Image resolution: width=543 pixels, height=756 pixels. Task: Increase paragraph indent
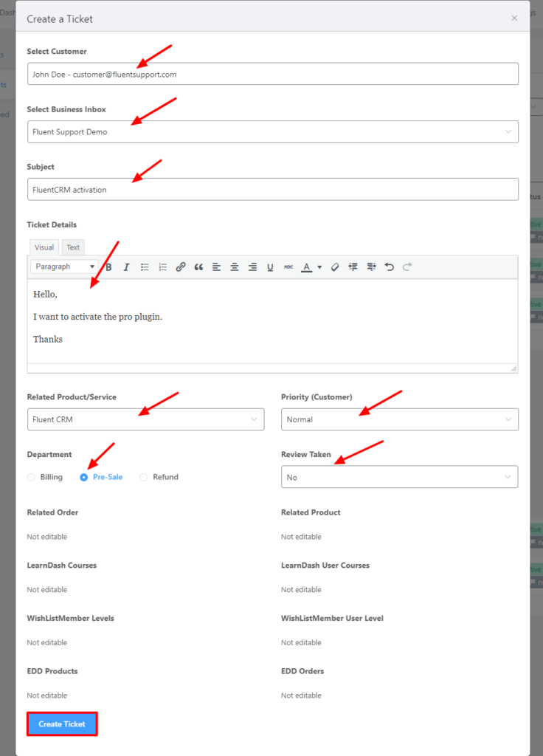371,267
